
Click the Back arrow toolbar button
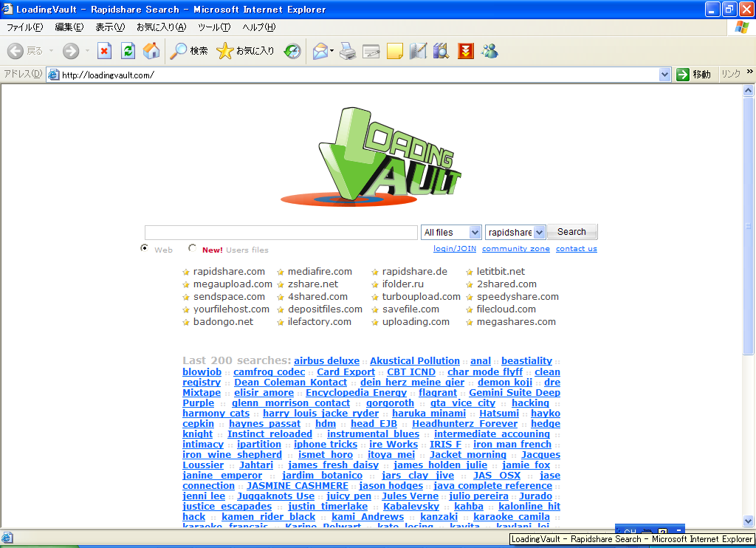(x=24, y=51)
